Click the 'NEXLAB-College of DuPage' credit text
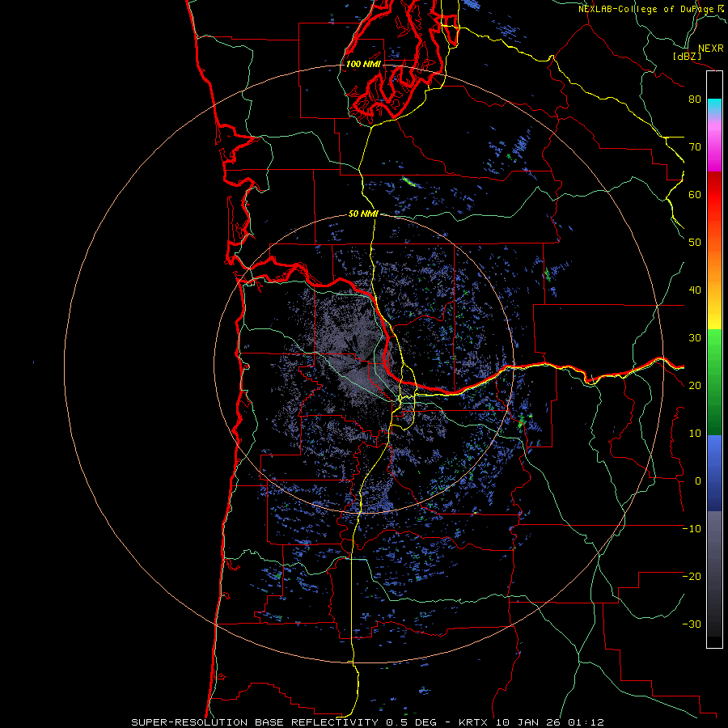 click(645, 9)
